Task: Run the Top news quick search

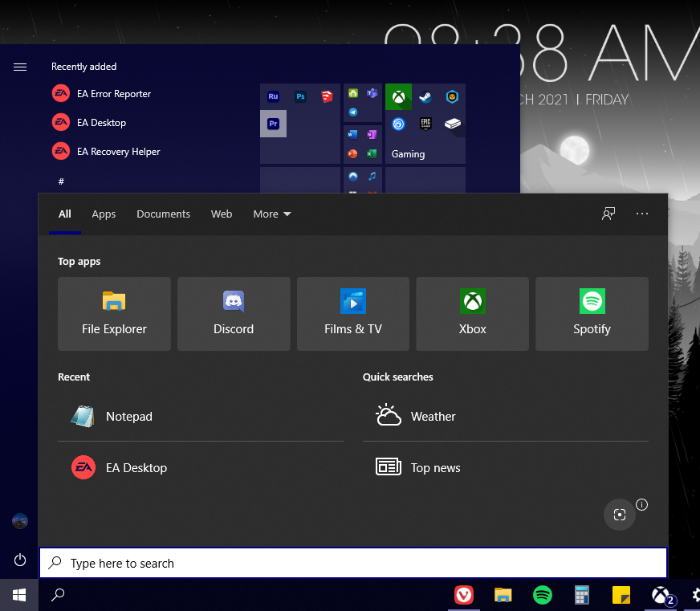Action: click(506, 467)
